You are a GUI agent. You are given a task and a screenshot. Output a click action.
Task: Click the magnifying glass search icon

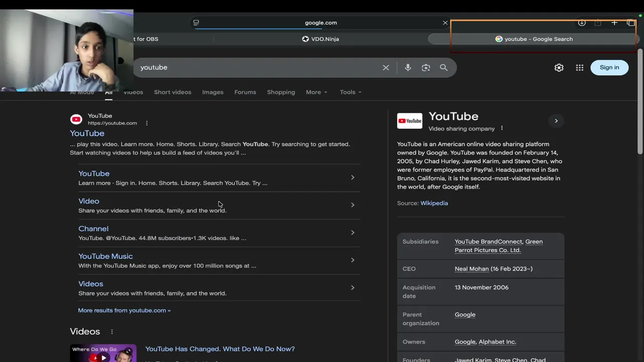pyautogui.click(x=444, y=67)
